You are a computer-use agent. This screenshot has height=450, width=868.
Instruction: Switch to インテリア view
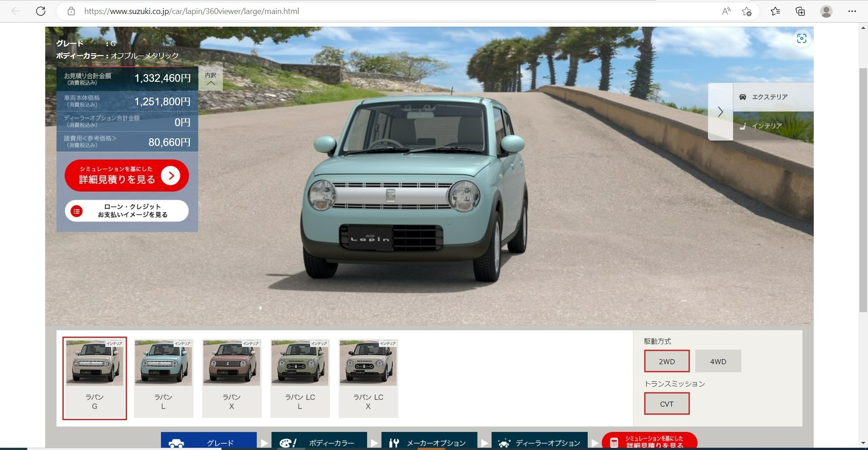pyautogui.click(x=773, y=126)
